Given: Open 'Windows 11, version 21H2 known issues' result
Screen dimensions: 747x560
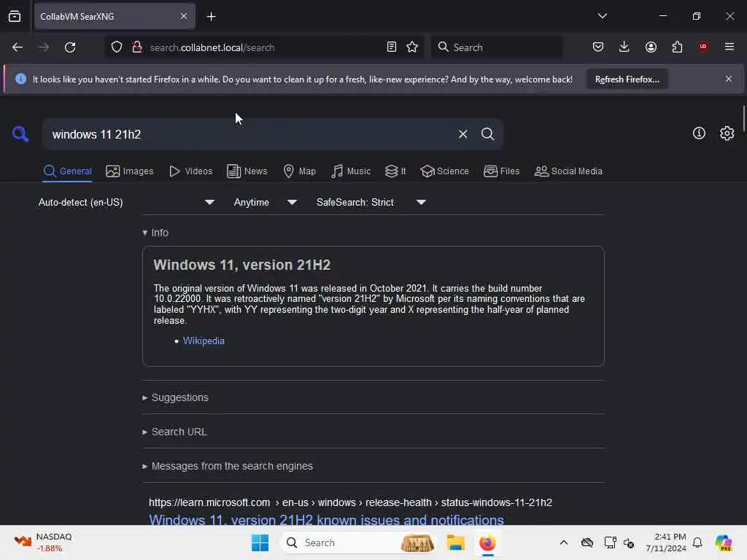Looking at the screenshot, I should point(326,519).
